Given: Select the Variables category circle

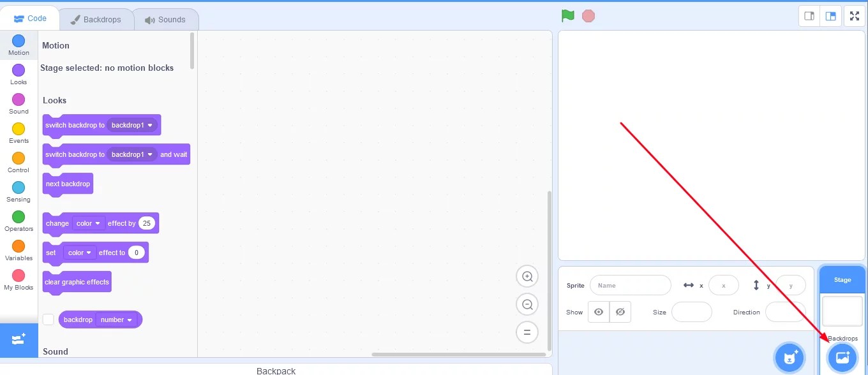Looking at the screenshot, I should [19, 246].
